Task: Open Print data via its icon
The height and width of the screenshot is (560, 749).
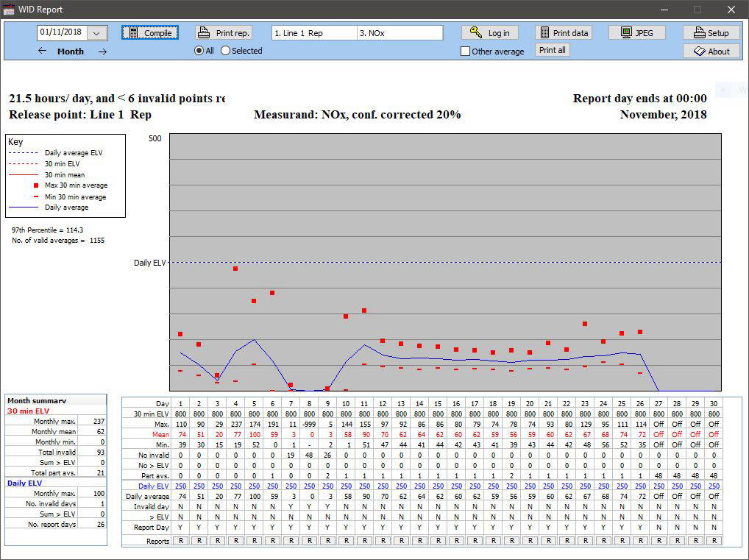Action: pos(544,33)
